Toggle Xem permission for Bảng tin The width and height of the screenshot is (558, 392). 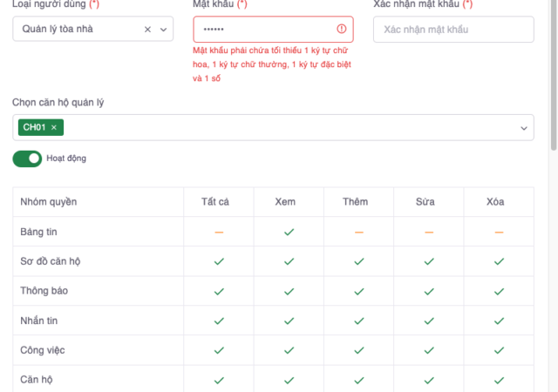289,232
